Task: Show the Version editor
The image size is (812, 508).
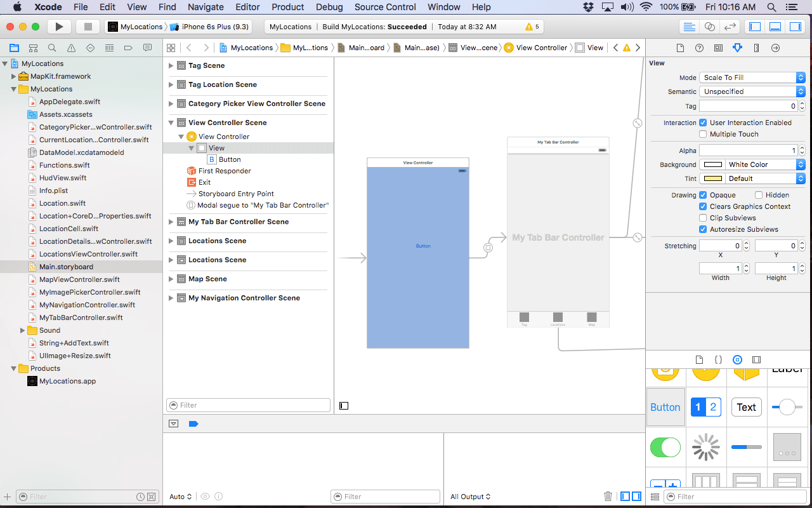Action: pyautogui.click(x=730, y=27)
